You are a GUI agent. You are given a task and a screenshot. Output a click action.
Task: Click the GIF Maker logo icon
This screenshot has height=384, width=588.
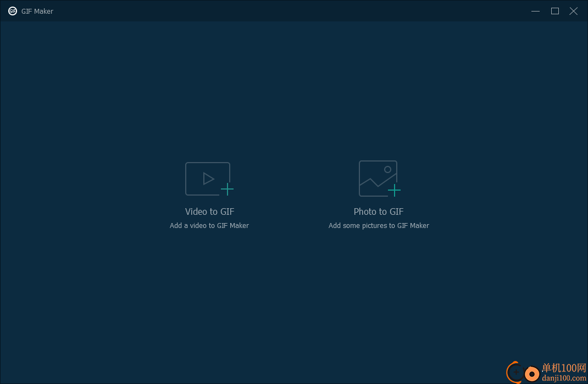click(13, 11)
